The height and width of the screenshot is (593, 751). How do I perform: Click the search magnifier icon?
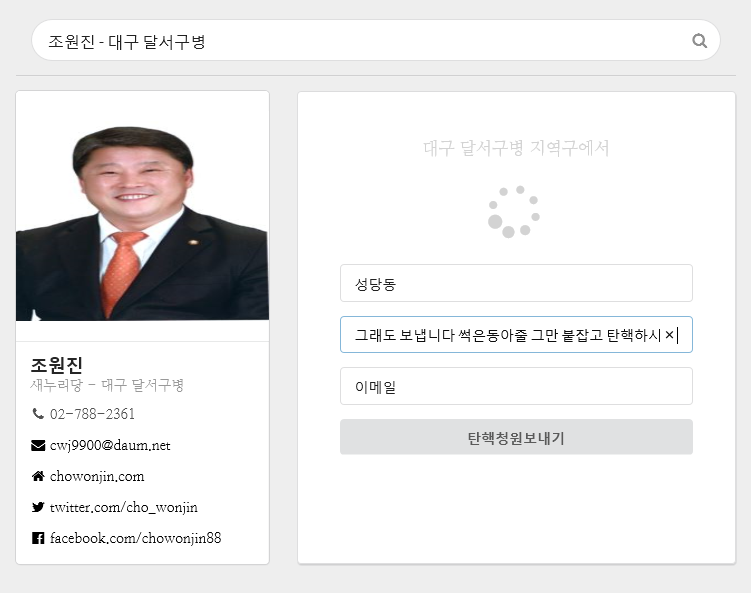tap(699, 41)
